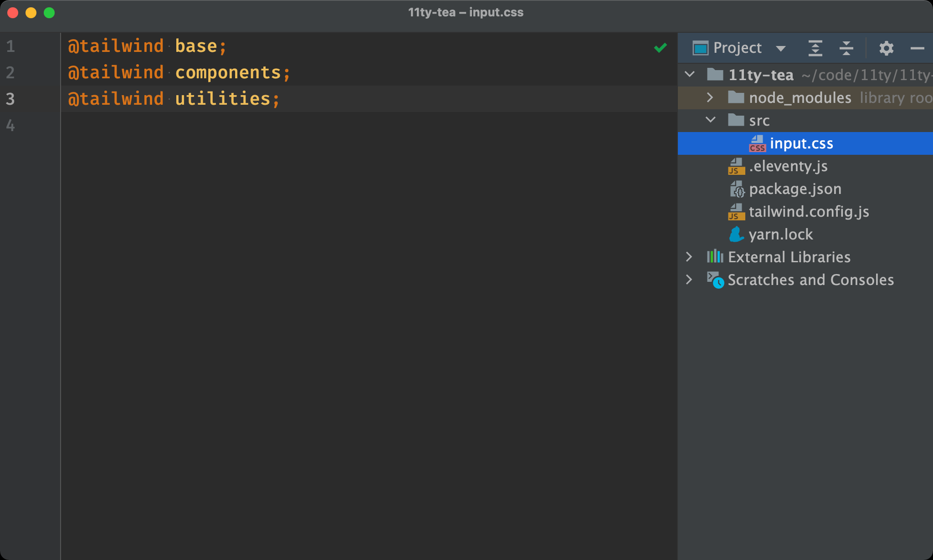
Task: Select input.css in the project tree
Action: [801, 143]
